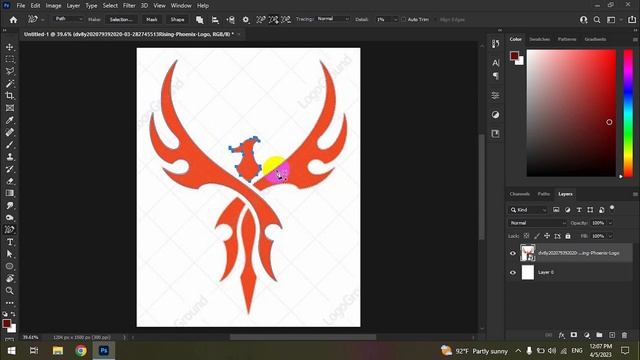
Task: Toggle filter for shape layers
Action: 590,210
